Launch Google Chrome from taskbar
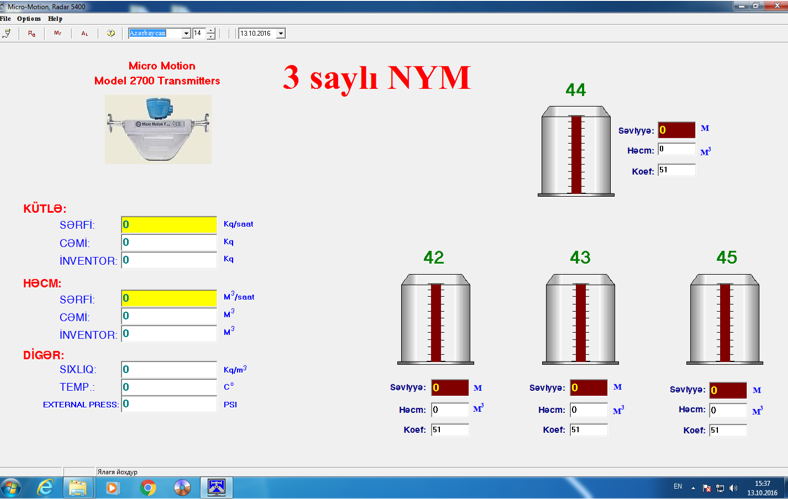This screenshot has height=499, width=788. pos(147,488)
